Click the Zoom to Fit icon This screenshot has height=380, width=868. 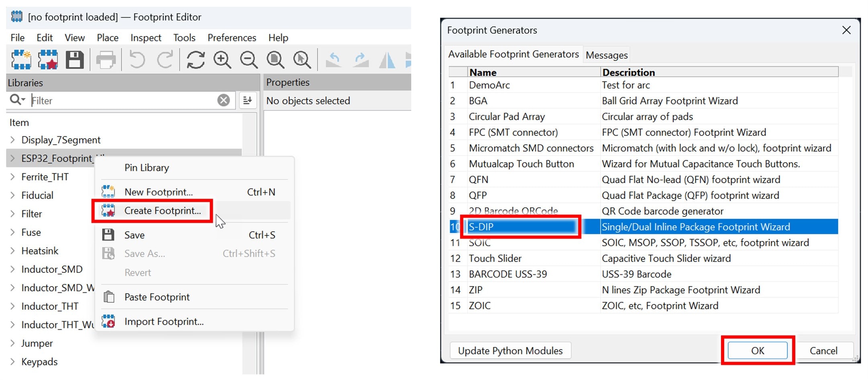[x=275, y=60]
